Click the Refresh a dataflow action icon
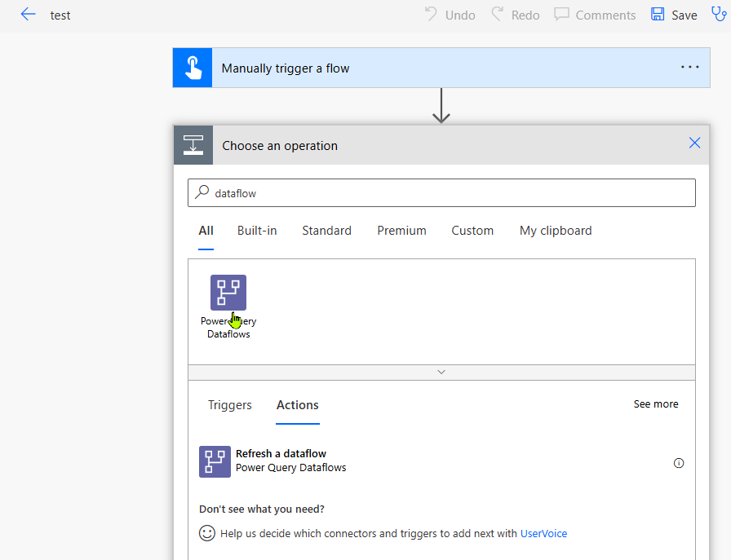Image resolution: width=731 pixels, height=560 pixels. pyautogui.click(x=215, y=461)
